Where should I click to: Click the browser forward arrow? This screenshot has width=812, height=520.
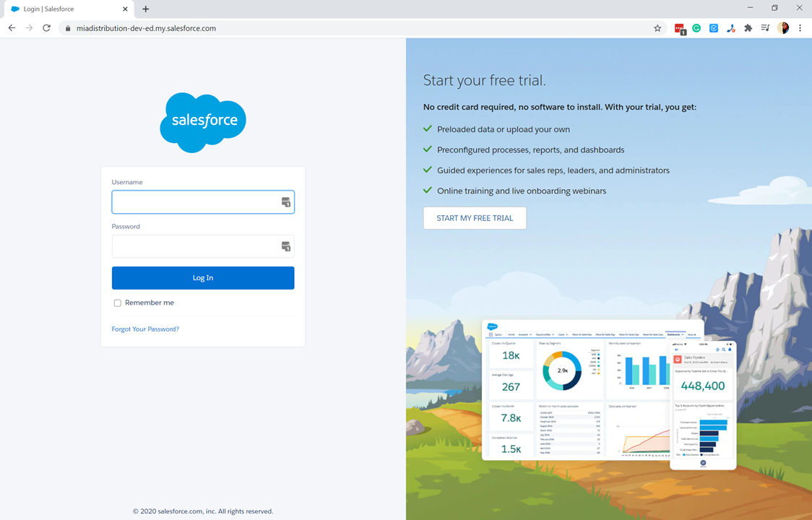[29, 28]
